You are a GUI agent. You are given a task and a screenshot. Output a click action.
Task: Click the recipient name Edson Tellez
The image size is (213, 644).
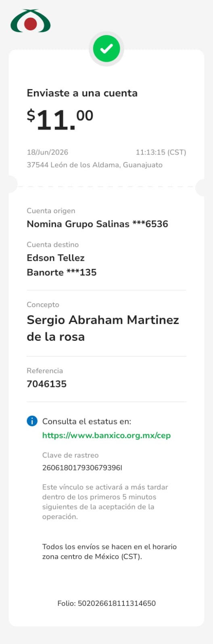click(56, 258)
